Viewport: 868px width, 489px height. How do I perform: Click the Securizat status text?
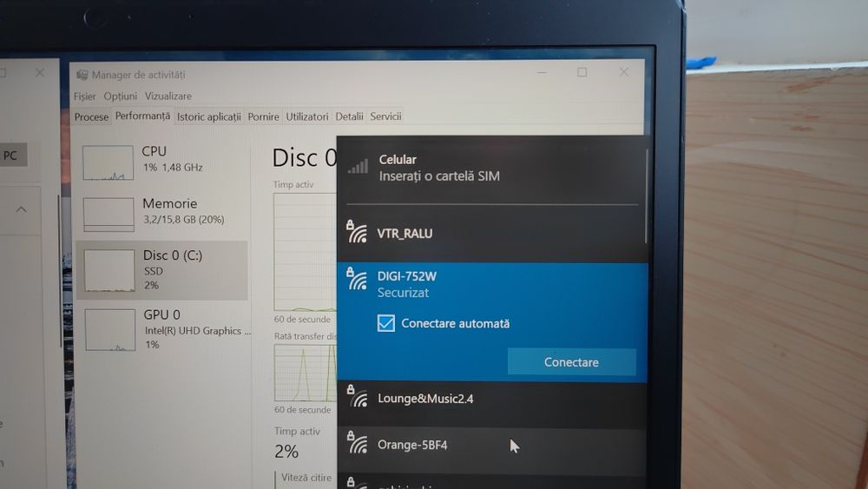pos(403,293)
